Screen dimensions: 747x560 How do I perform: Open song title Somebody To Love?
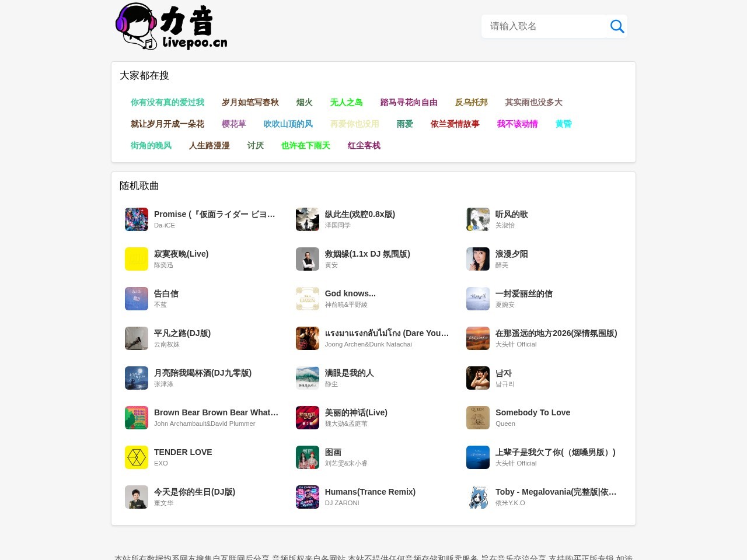point(533,412)
